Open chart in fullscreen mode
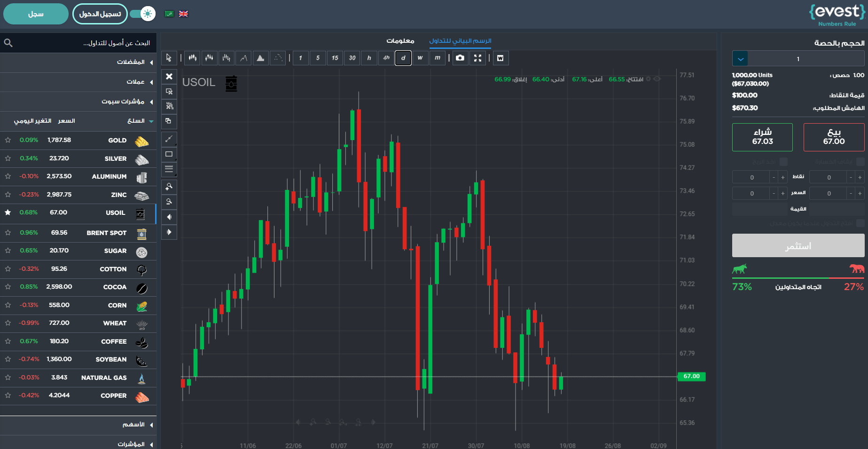 click(477, 58)
